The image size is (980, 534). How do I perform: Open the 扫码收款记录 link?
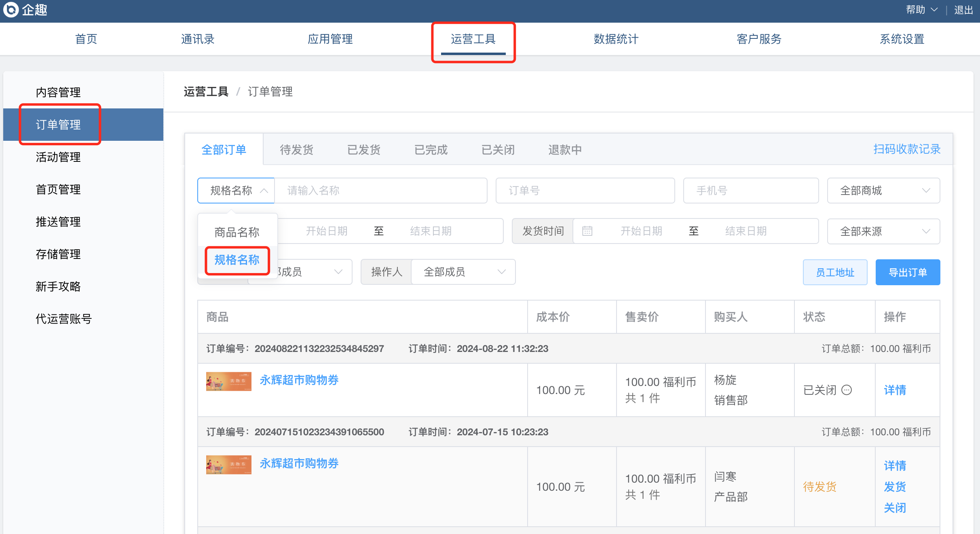click(906, 149)
